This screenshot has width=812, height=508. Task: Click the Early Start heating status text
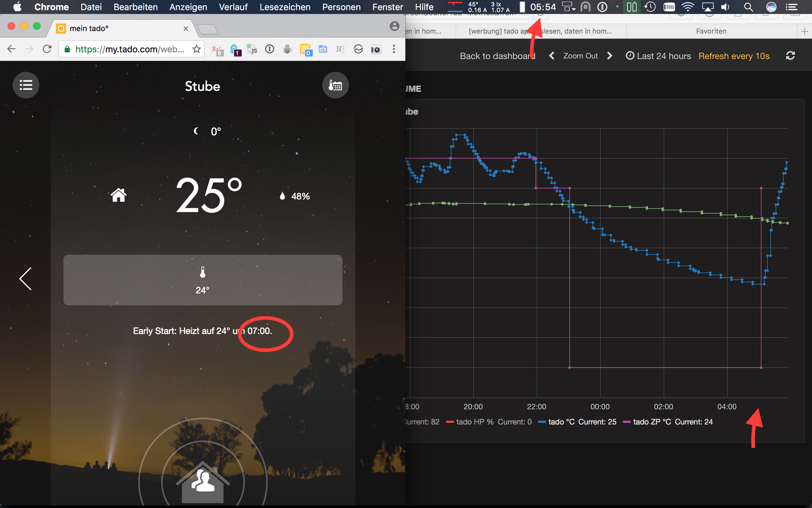[x=203, y=331]
